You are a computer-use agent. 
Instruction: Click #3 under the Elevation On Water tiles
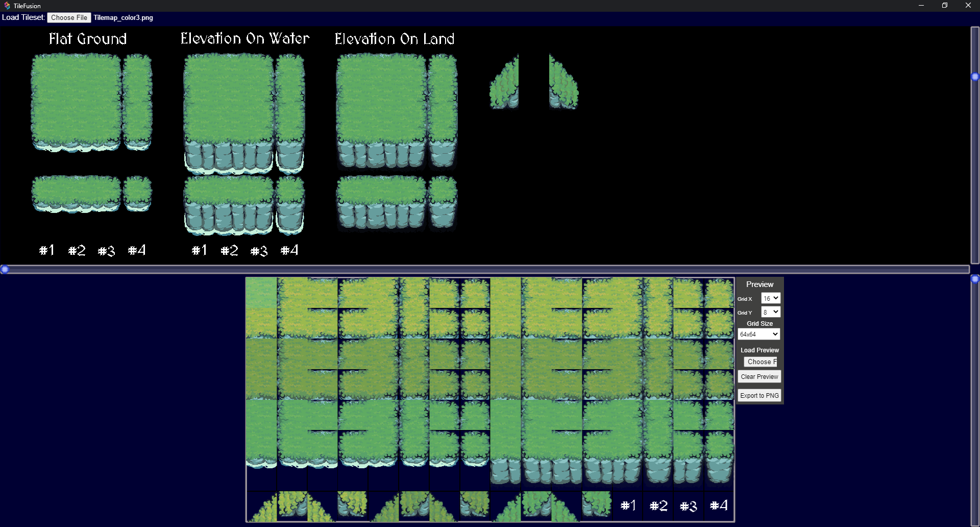click(259, 251)
